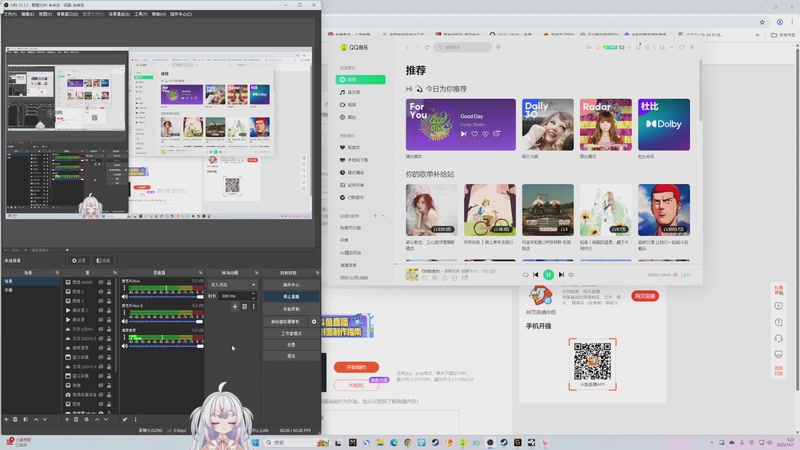Viewport: 800px width, 450px height.
Task: Delete selected source with Sources trash icon
Action: 76,419
